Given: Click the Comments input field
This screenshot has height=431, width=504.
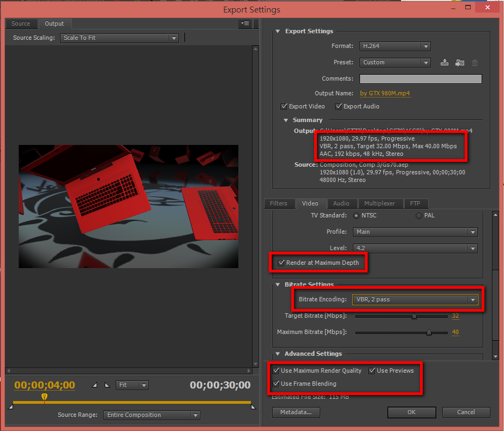Looking at the screenshot, I should [421, 79].
